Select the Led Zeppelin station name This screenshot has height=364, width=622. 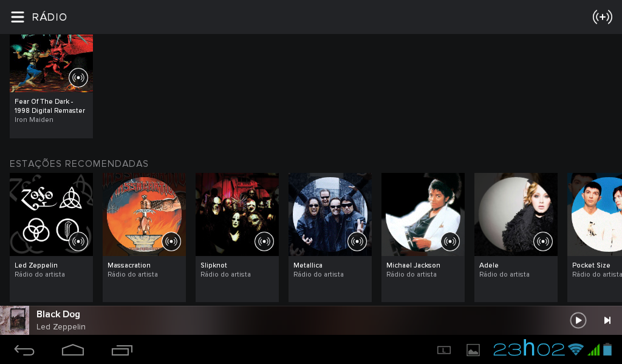point(36,265)
